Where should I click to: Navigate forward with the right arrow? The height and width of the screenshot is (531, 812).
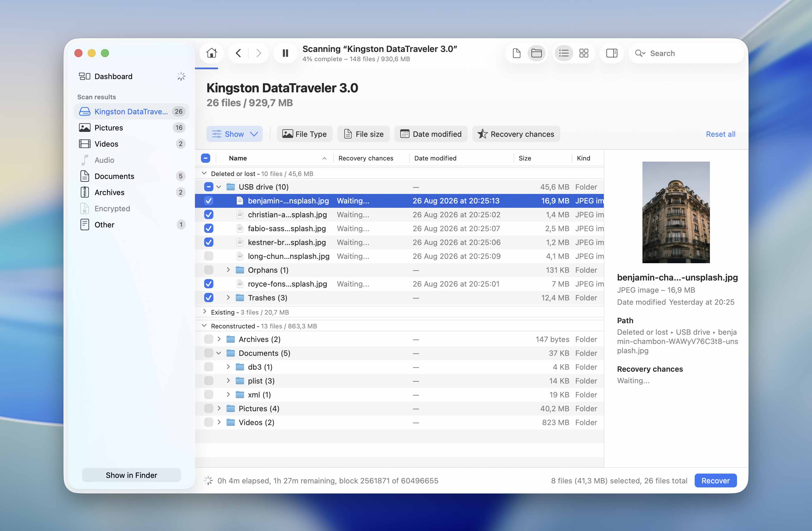pyautogui.click(x=258, y=53)
